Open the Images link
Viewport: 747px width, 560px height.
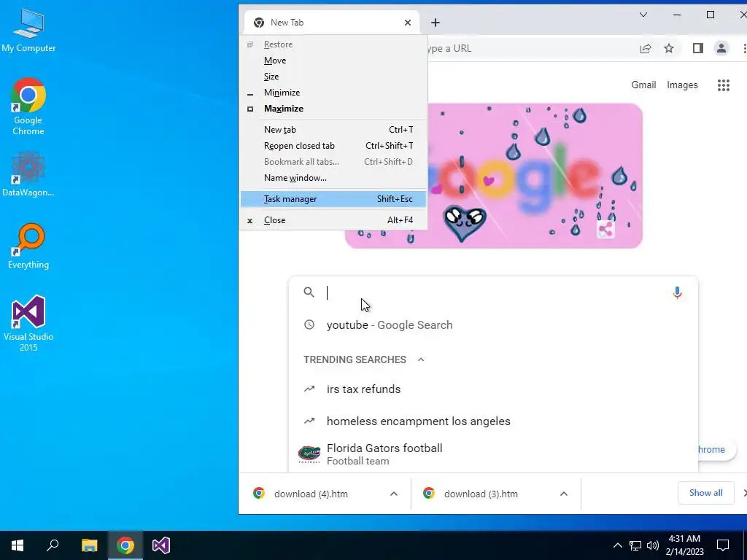[682, 85]
